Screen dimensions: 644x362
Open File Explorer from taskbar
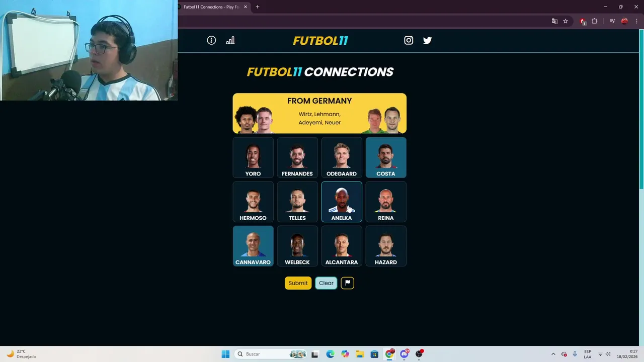tap(360, 354)
